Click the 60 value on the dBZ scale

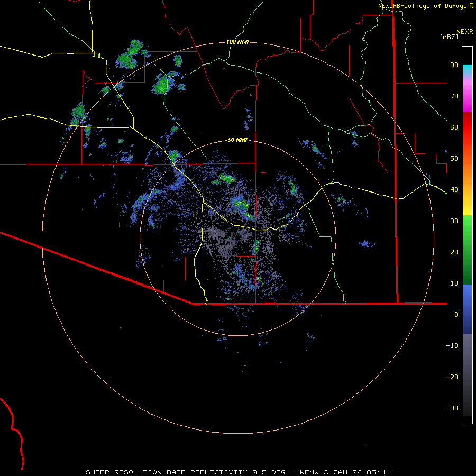click(x=454, y=127)
